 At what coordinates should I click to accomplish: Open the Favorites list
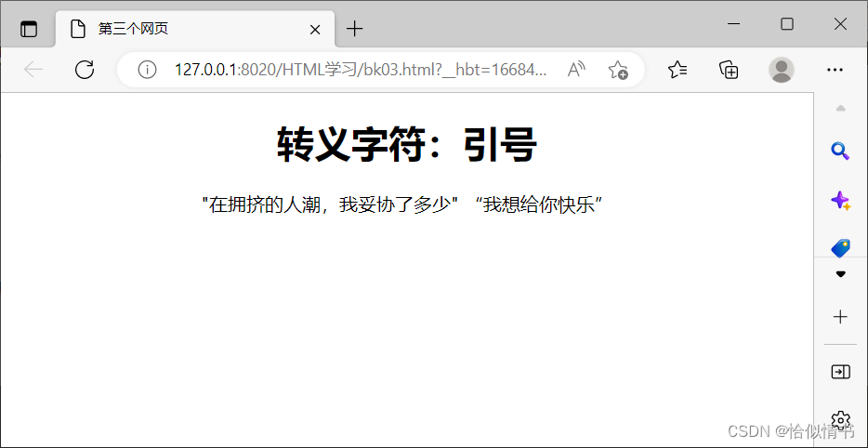click(677, 70)
